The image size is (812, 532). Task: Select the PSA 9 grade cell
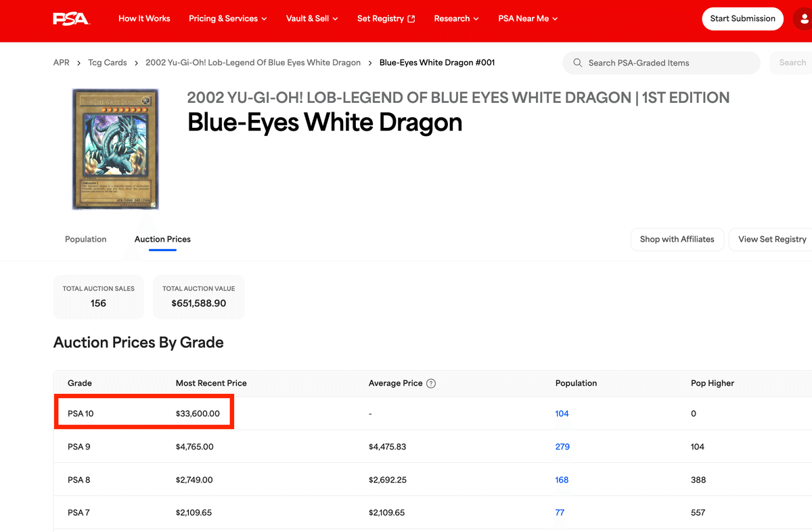pos(79,447)
